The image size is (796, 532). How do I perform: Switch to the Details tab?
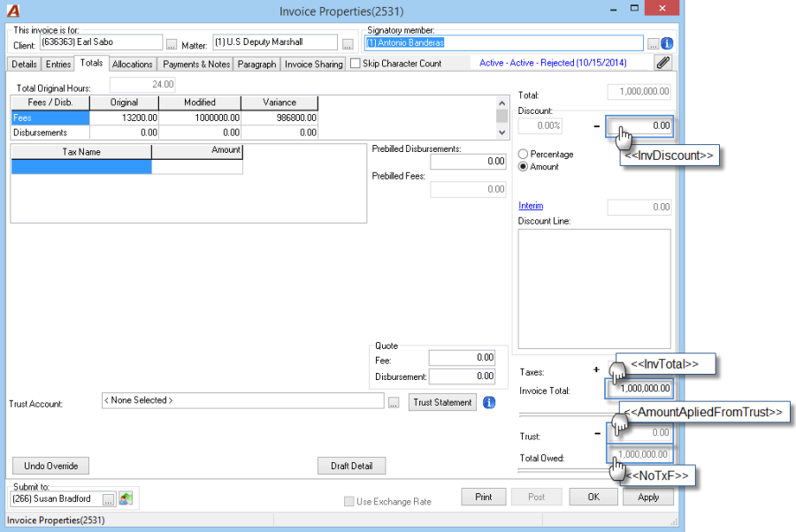tap(24, 64)
